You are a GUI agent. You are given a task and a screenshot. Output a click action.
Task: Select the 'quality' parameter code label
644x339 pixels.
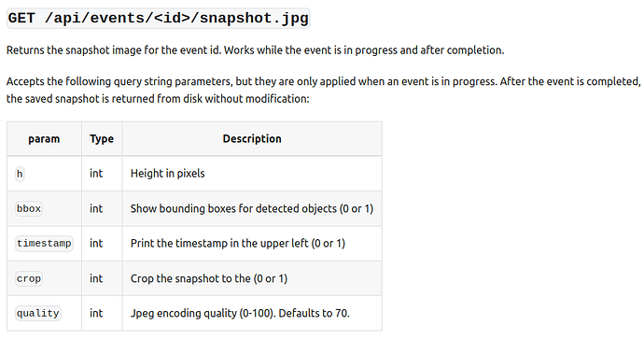point(37,313)
